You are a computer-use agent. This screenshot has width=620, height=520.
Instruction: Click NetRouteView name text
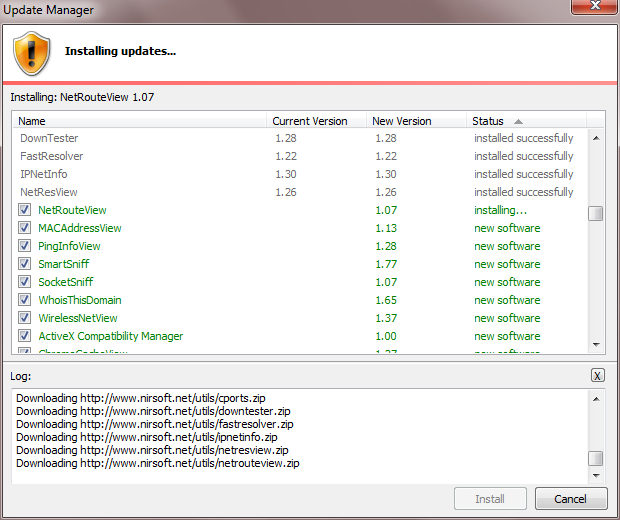pyautogui.click(x=72, y=210)
